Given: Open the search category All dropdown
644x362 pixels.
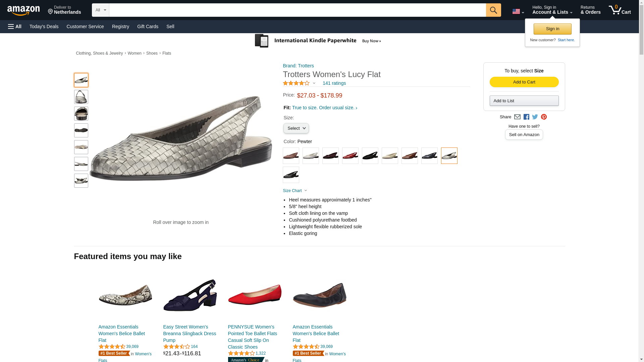Looking at the screenshot, I should 101,10.
